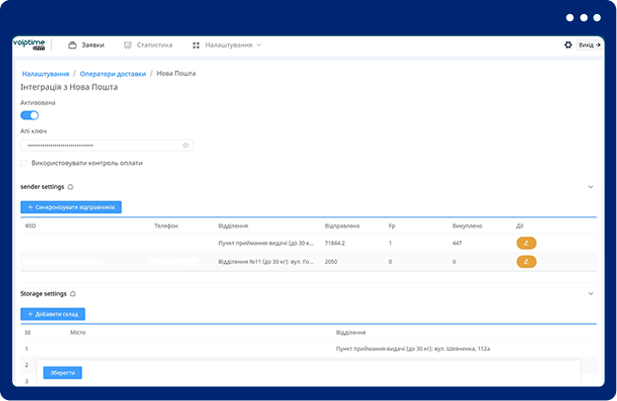
Task: Toggle the Активована switch off
Action: click(30, 115)
